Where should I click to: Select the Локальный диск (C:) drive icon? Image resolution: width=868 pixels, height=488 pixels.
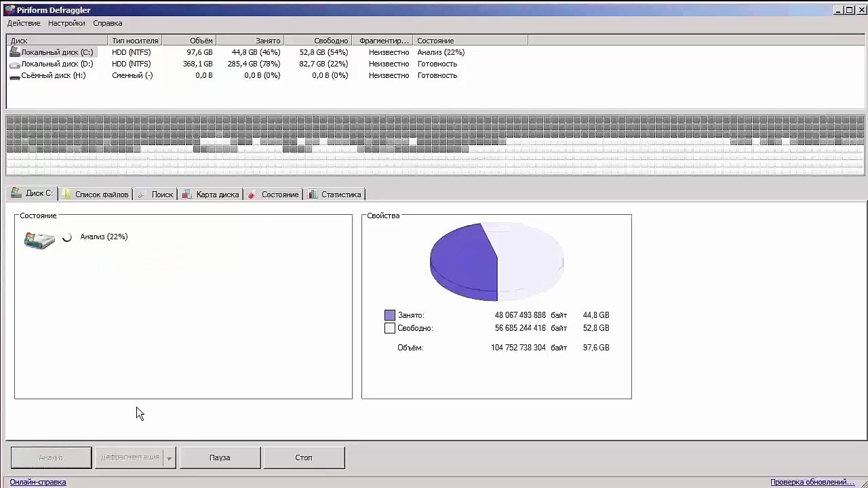[14, 52]
